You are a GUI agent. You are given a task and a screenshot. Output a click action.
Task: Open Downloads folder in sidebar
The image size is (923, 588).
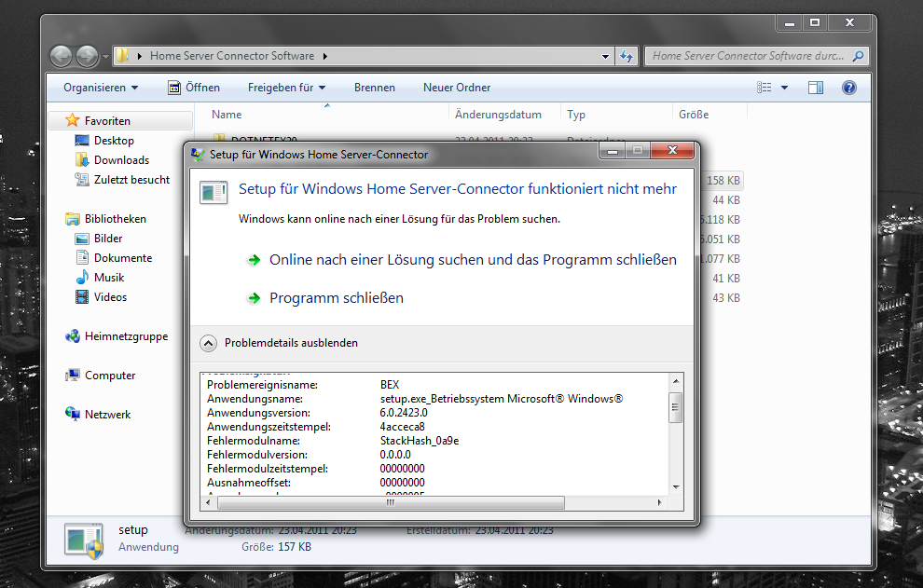(121, 160)
